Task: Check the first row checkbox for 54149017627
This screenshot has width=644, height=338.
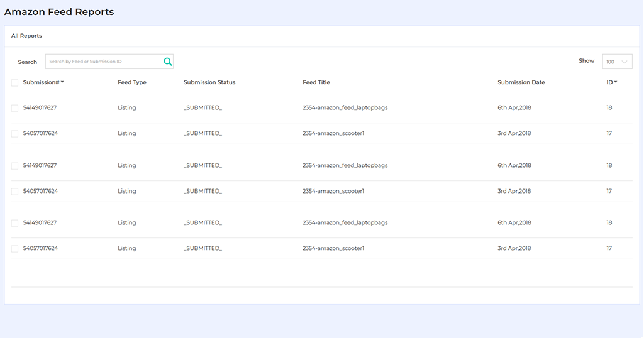Action: pyautogui.click(x=15, y=108)
